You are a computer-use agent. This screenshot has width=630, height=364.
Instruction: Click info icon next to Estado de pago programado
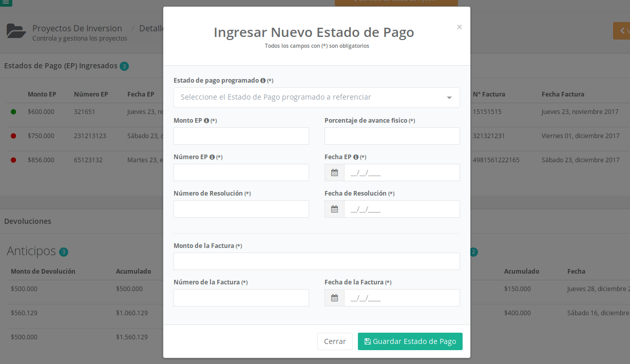[263, 81]
